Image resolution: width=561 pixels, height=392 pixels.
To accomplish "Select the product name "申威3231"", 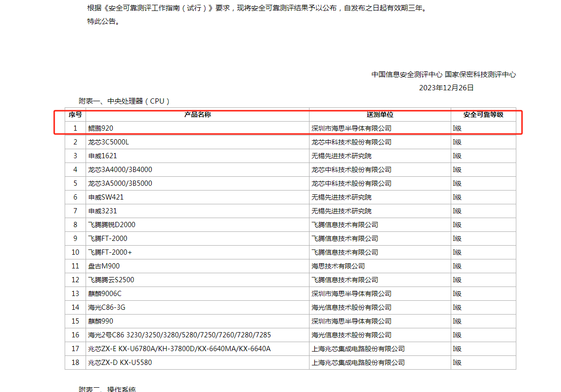I will click(x=102, y=211).
